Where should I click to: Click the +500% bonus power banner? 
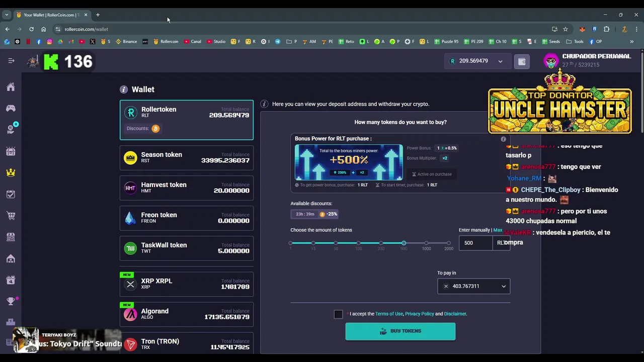click(x=349, y=162)
